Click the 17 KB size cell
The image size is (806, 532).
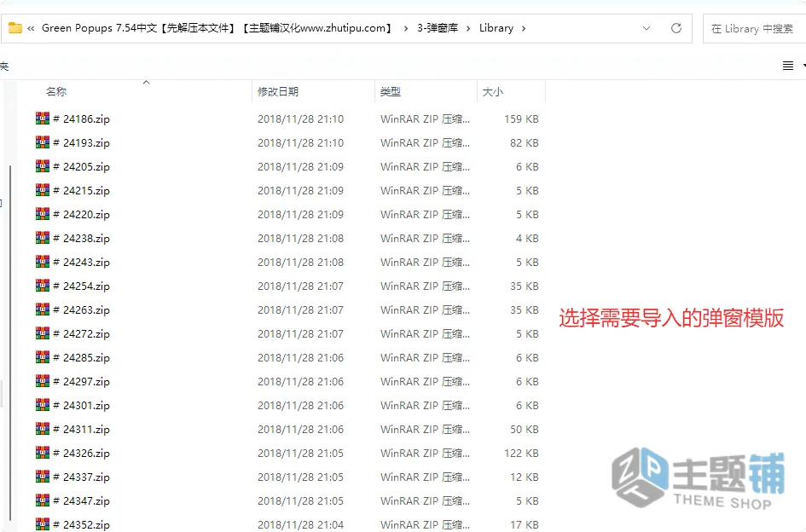click(525, 525)
